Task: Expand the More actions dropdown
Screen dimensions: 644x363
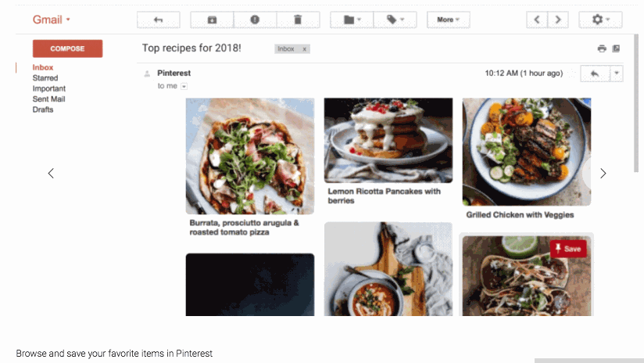Action: point(448,20)
